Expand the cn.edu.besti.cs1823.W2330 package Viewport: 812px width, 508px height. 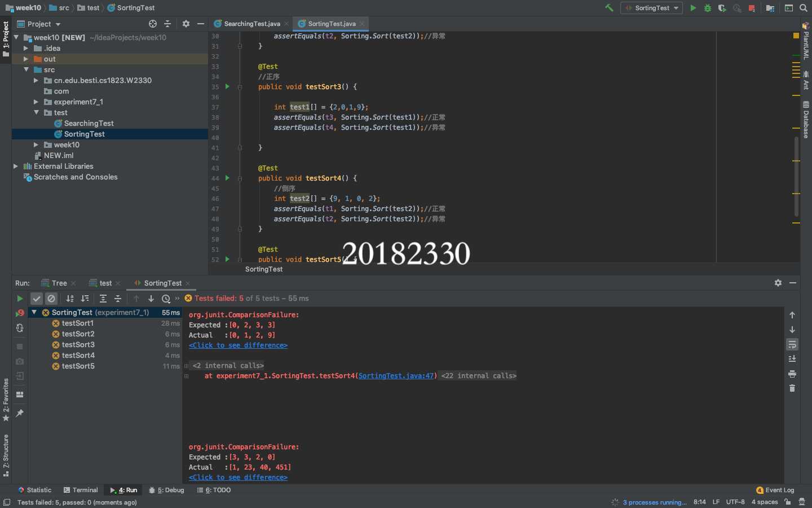[x=36, y=80]
